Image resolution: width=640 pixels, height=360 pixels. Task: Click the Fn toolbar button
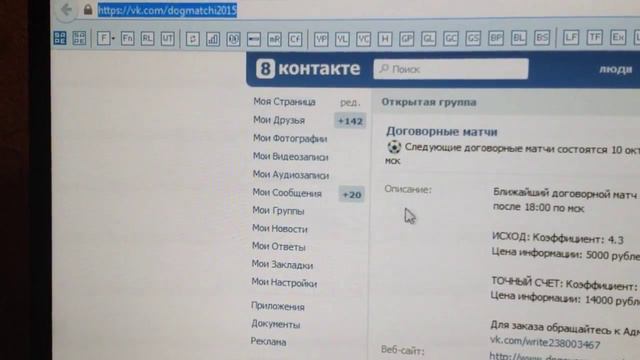tap(127, 39)
